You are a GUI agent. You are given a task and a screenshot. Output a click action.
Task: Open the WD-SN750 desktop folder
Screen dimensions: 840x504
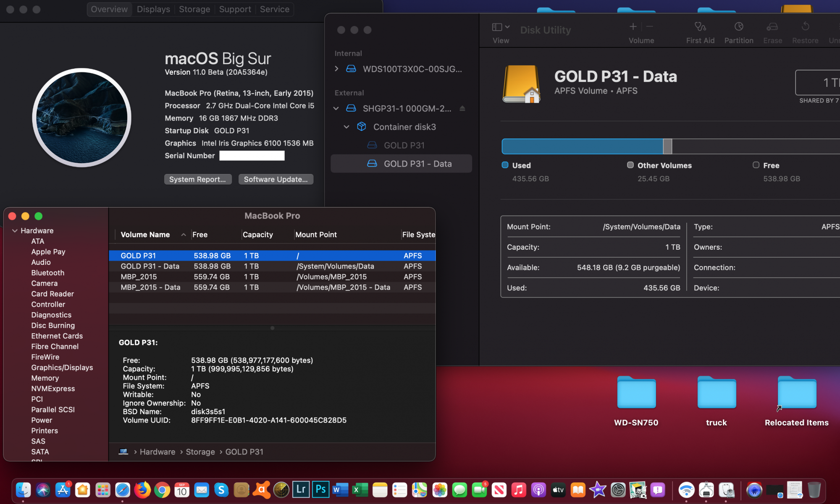(636, 393)
